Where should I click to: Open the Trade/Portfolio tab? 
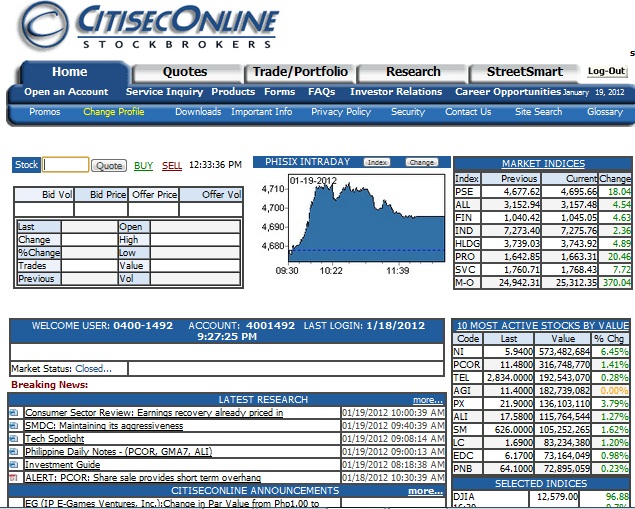pyautogui.click(x=300, y=72)
